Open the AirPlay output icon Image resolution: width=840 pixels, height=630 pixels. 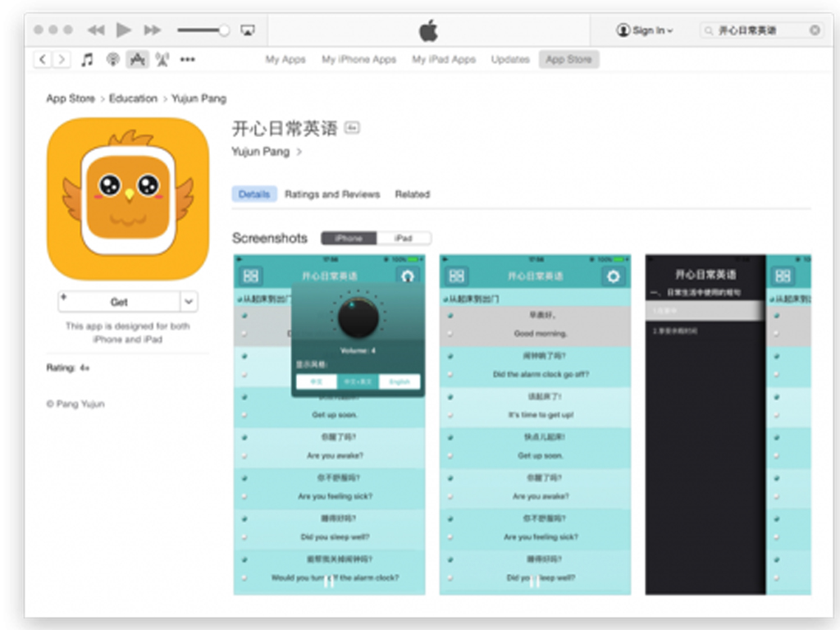248,30
